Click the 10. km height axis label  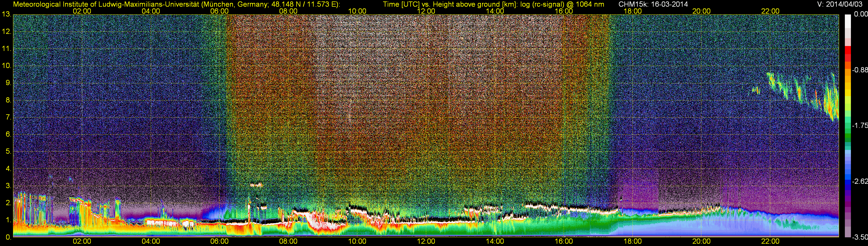coord(6,66)
